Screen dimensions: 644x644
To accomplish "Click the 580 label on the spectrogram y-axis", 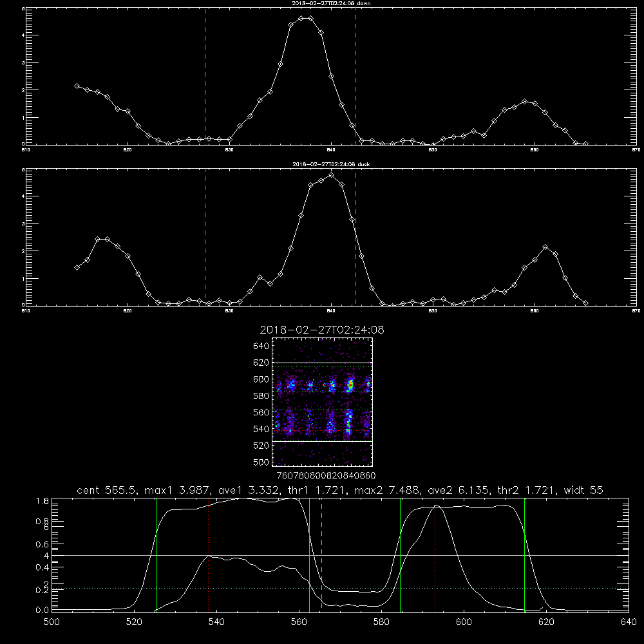I will pyautogui.click(x=261, y=395).
